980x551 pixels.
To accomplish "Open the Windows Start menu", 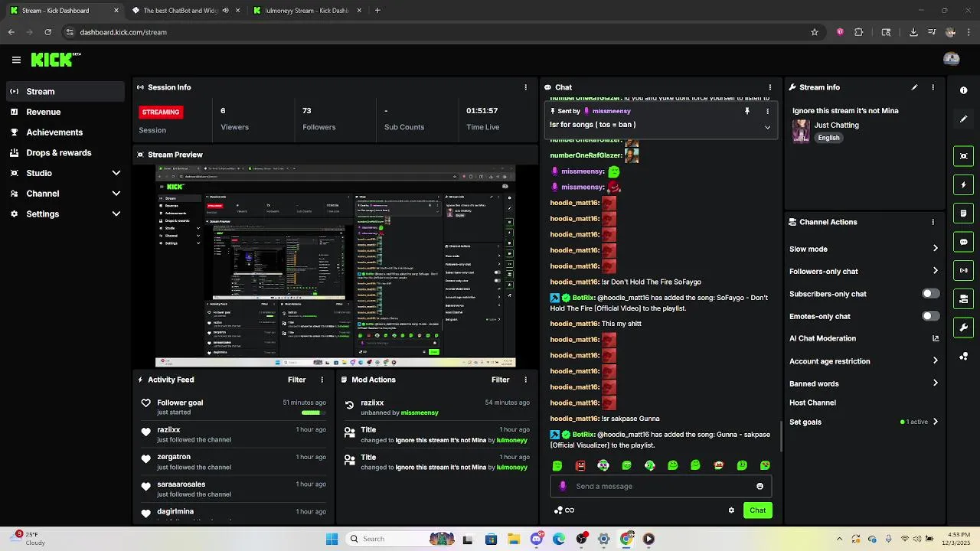I will pyautogui.click(x=332, y=539).
